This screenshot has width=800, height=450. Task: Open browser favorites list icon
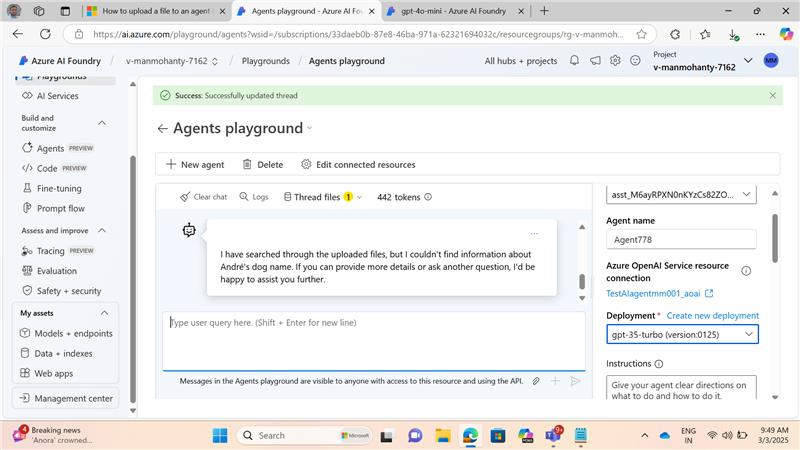(705, 34)
